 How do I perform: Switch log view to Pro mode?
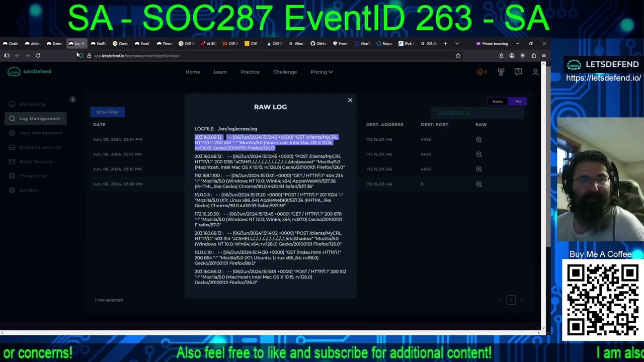(x=518, y=102)
